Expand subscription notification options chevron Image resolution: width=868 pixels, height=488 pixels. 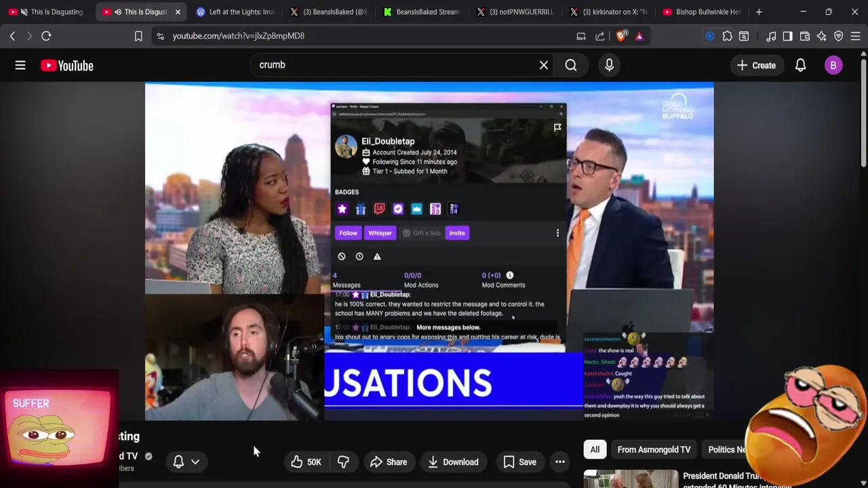tap(195, 462)
